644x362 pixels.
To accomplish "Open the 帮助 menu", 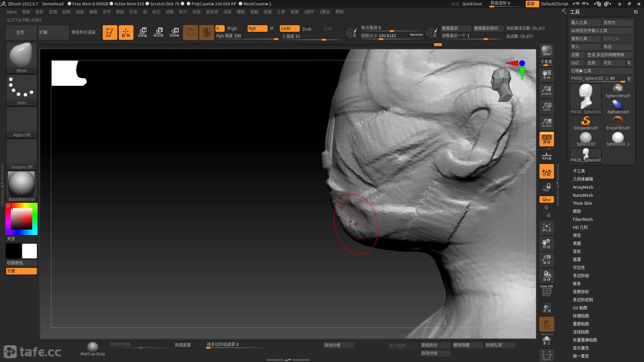I will pyautogui.click(x=339, y=12).
